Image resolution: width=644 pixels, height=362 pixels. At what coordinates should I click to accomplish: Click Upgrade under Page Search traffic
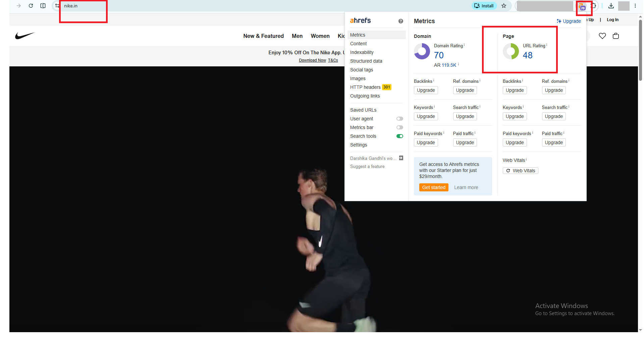(554, 116)
